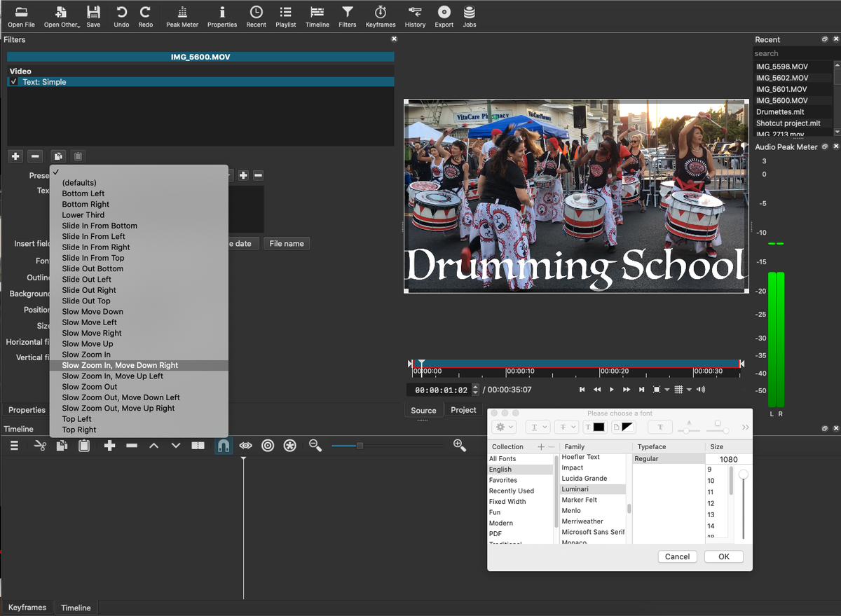Open the Keyframes stopwatch icon in toolbar
The height and width of the screenshot is (616, 841).
click(381, 15)
